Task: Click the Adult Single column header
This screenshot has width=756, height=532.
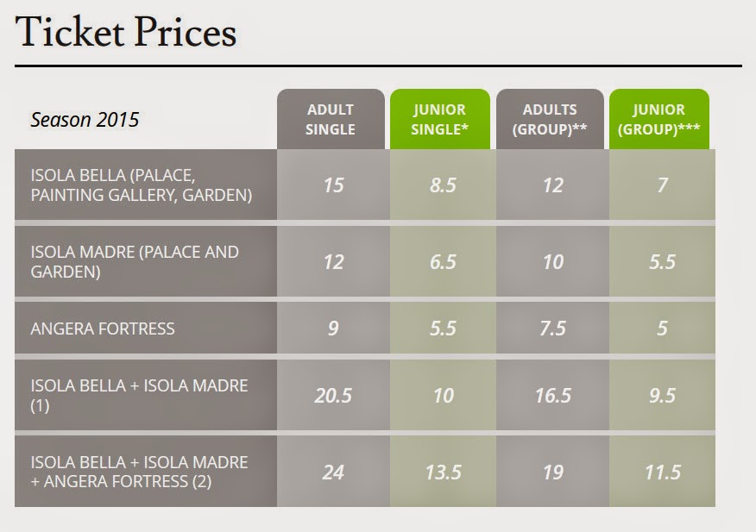Action: 331,120
